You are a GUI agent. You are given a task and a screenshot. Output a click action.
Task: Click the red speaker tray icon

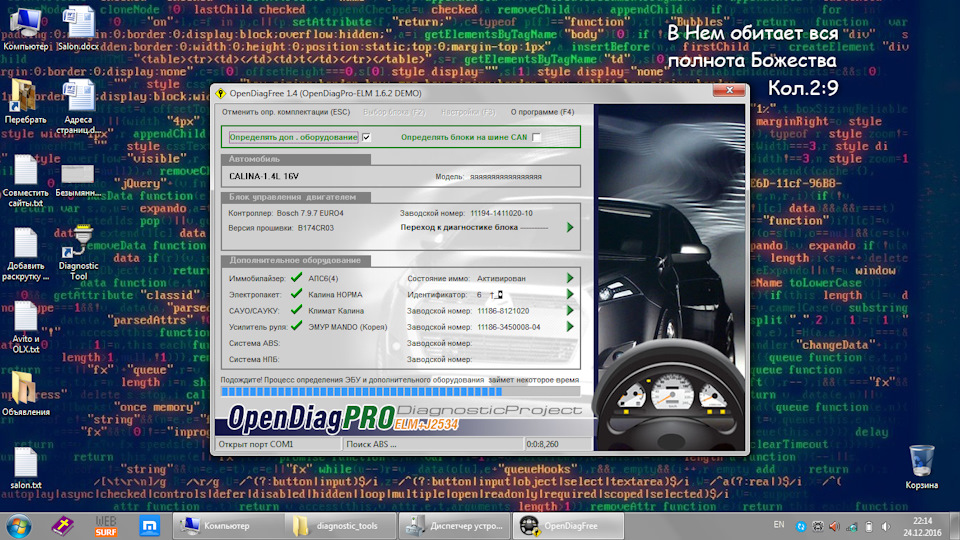tap(834, 527)
